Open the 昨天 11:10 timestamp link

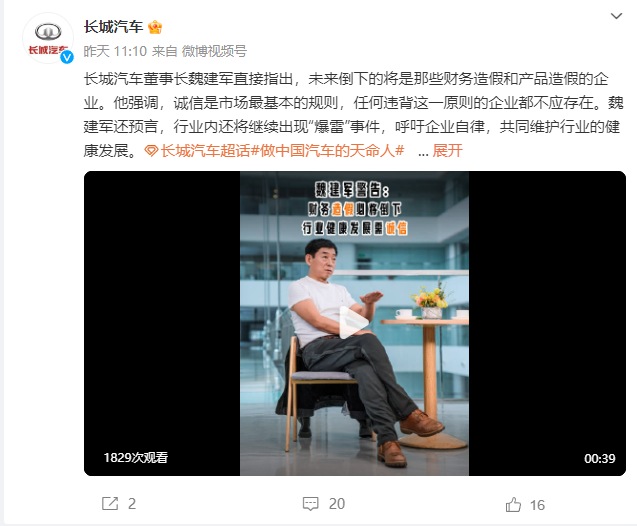click(x=115, y=51)
